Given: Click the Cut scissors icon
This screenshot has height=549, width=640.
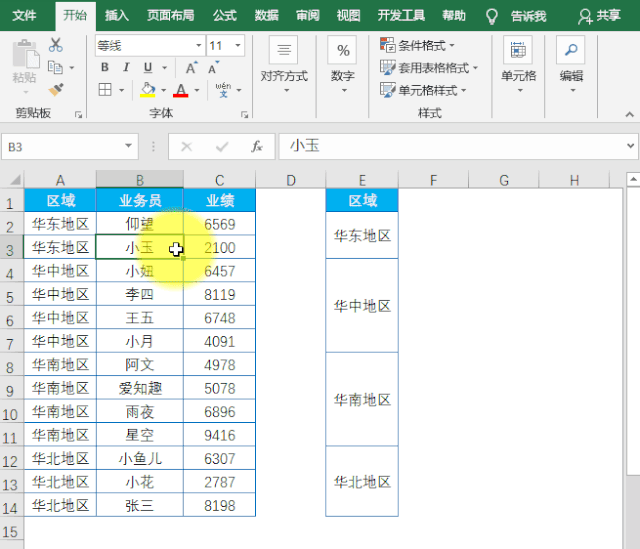Looking at the screenshot, I should (55, 45).
